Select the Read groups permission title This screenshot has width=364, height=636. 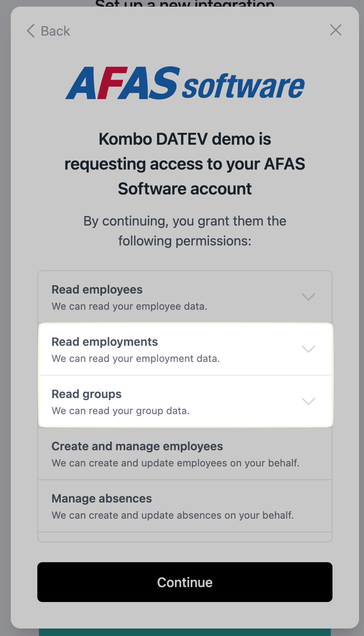click(x=87, y=394)
